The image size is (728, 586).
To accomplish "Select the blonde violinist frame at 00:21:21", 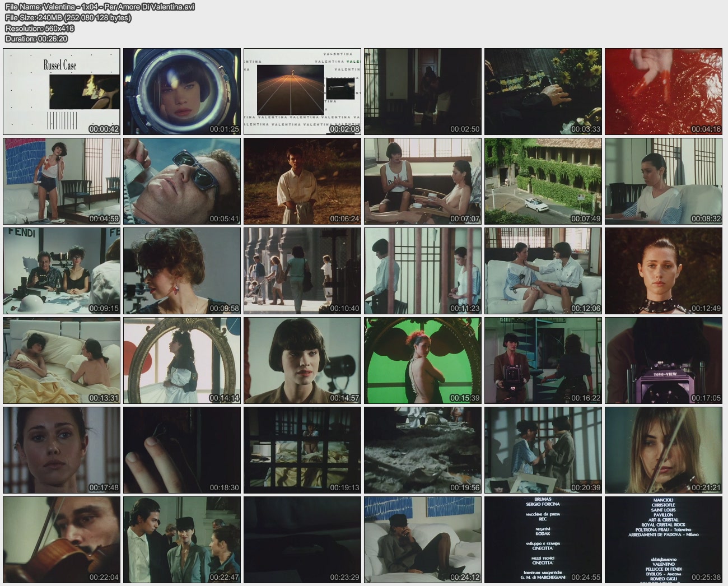I will [663, 450].
